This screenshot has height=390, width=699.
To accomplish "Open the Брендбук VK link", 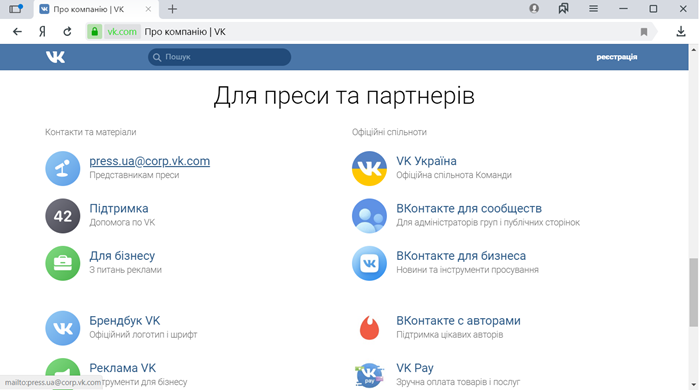I will [x=124, y=320].
